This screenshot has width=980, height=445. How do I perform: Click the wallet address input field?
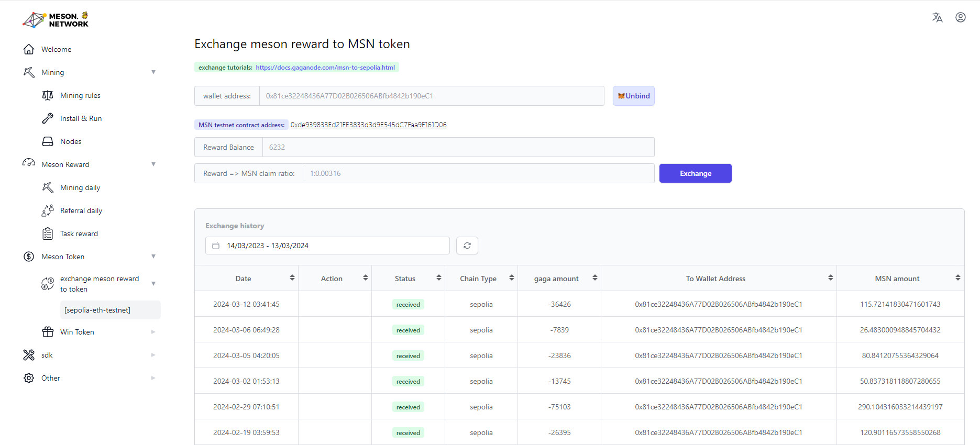coord(432,96)
